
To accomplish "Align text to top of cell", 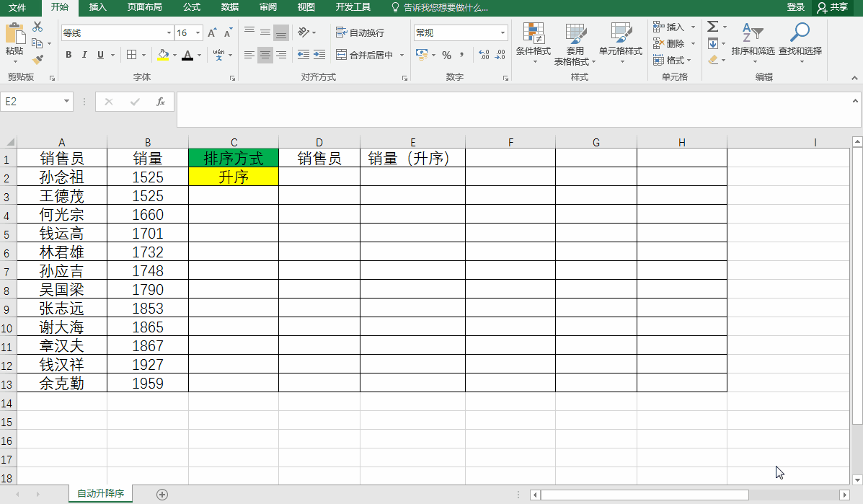I will [249, 32].
